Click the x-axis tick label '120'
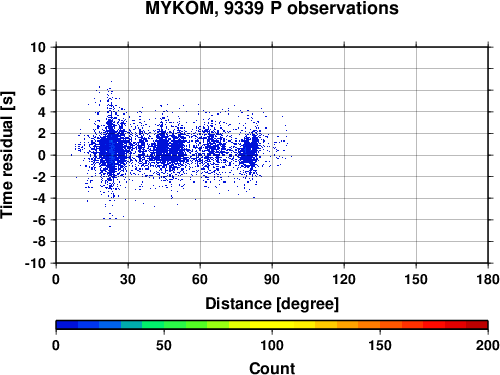Image resolution: width=500 pixels, height=375 pixels. tap(344, 279)
